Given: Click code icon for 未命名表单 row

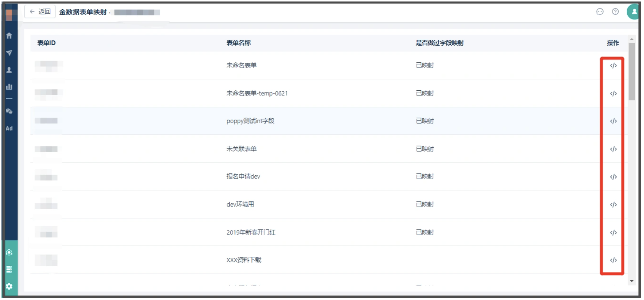Looking at the screenshot, I should coord(613,66).
